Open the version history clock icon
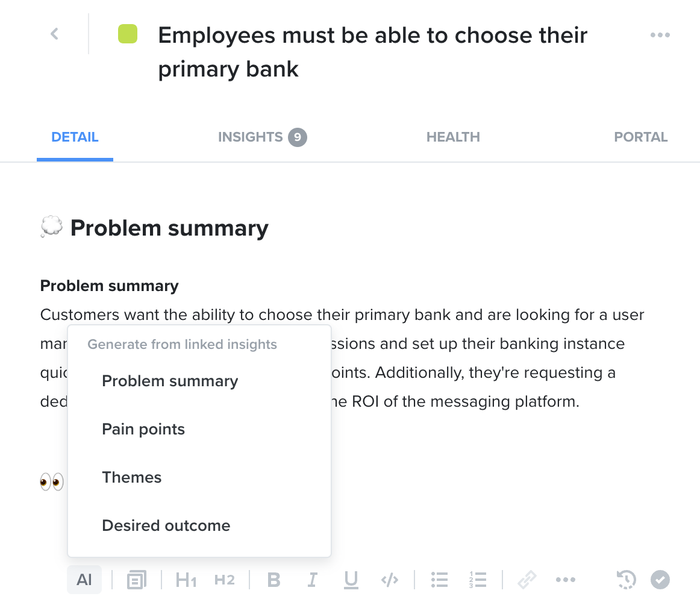The image size is (700, 611). click(x=626, y=580)
